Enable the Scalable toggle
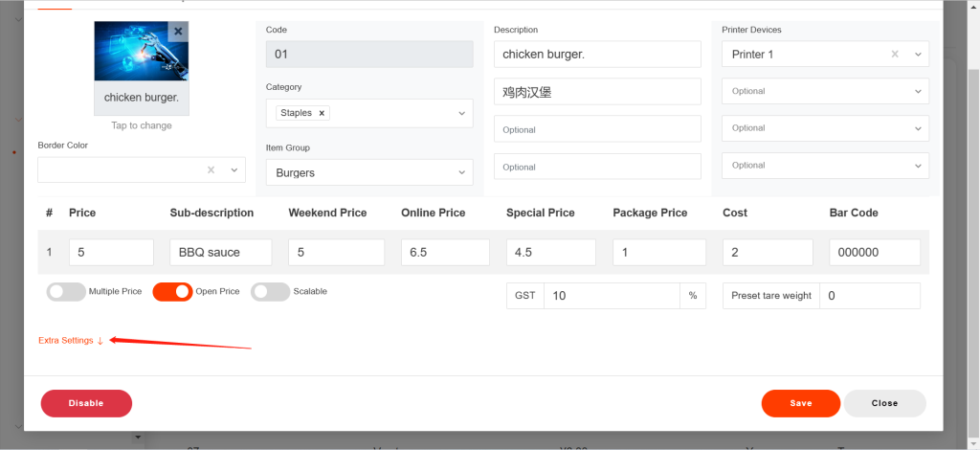 tap(270, 292)
